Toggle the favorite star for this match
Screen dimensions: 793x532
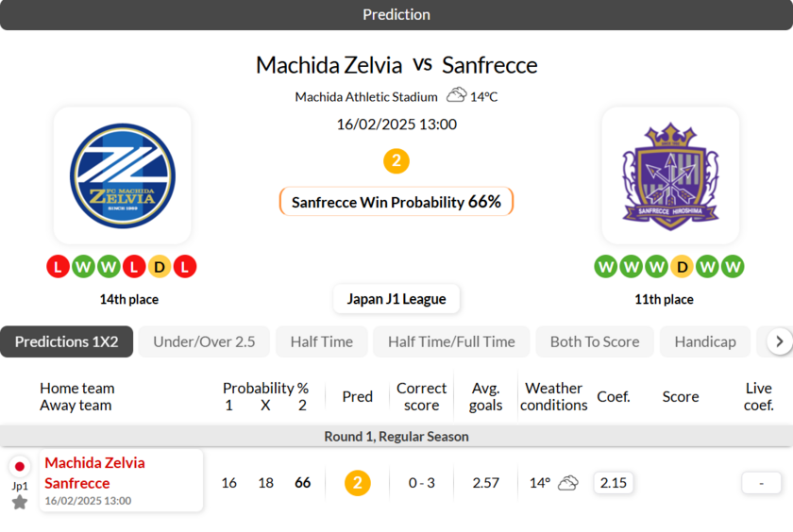click(x=20, y=503)
